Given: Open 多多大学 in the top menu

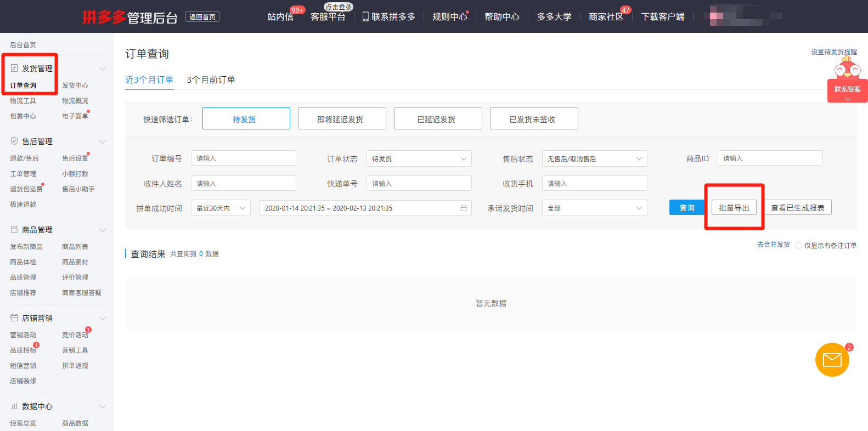Looking at the screenshot, I should click(x=554, y=16).
